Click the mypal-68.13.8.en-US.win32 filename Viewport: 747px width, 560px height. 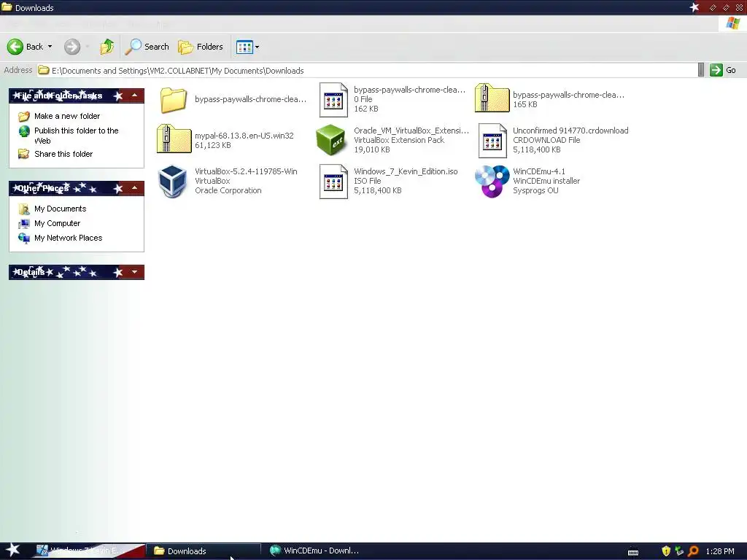click(244, 136)
